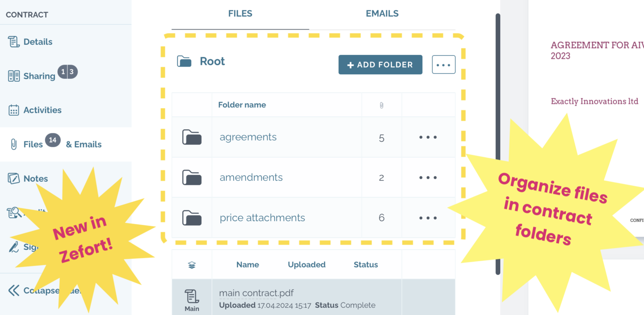644x315 pixels.
Task: Open the Root folder options ellipsis menu
Action: (x=444, y=64)
